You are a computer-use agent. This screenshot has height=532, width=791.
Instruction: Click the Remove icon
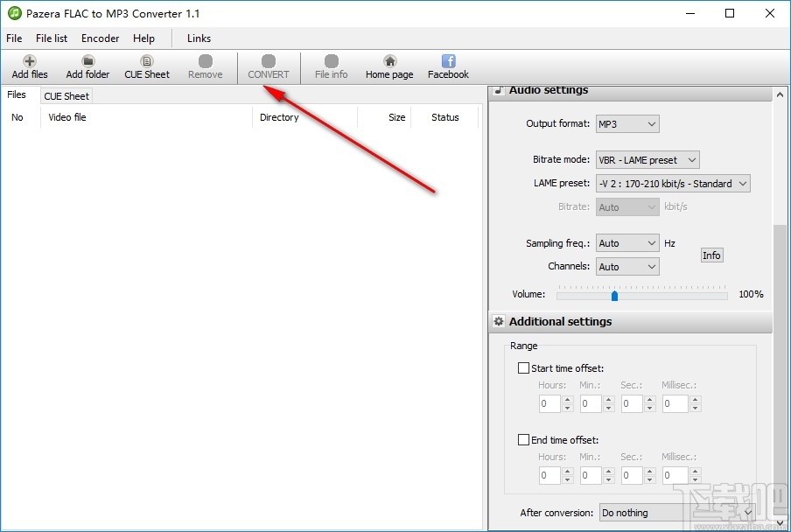click(205, 66)
